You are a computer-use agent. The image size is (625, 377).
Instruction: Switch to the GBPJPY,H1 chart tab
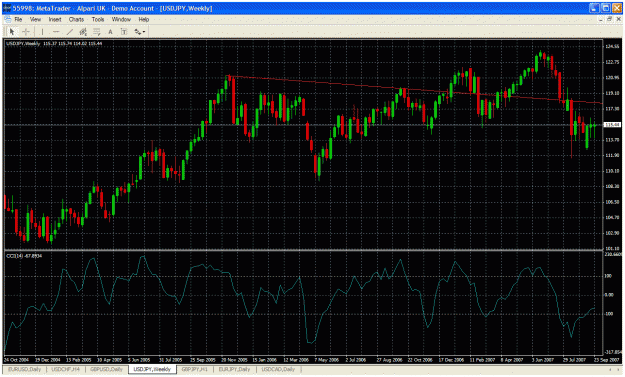click(x=195, y=369)
